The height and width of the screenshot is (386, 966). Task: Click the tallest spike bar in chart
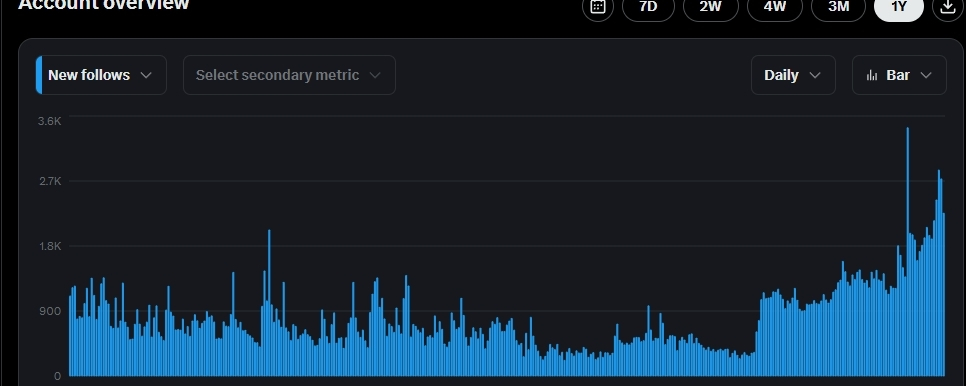[x=907, y=251]
